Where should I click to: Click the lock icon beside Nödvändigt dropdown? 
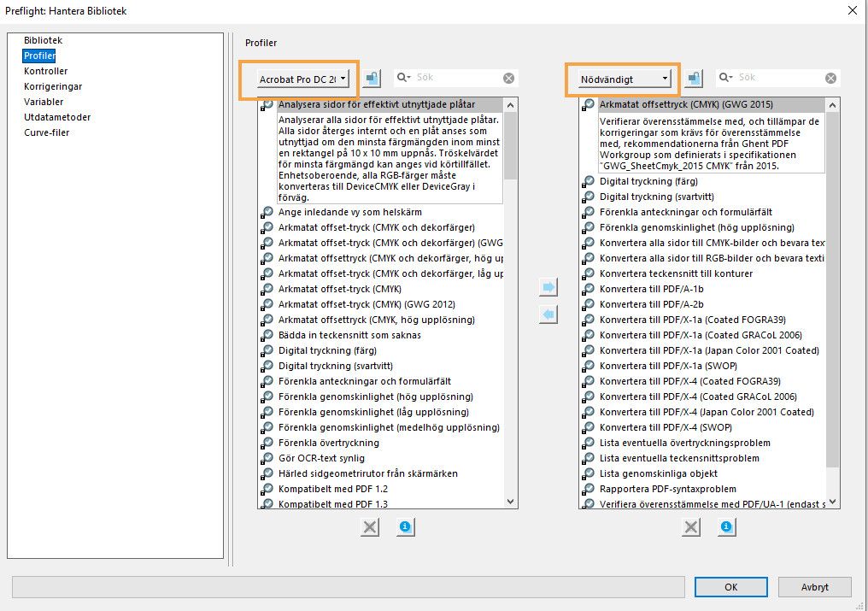click(694, 77)
